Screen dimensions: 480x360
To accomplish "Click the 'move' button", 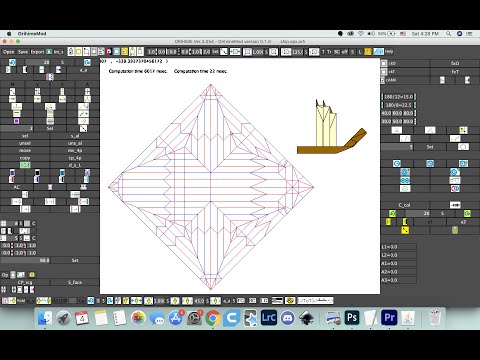I will click(25, 150).
